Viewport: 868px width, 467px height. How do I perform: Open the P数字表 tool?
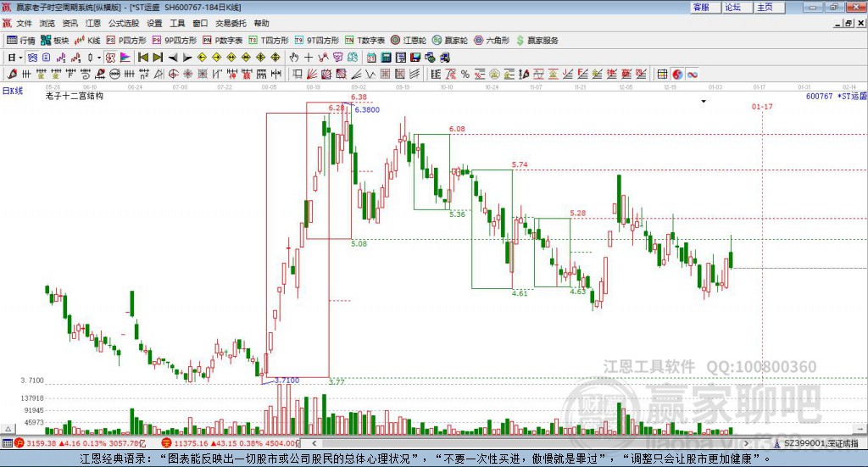223,41
